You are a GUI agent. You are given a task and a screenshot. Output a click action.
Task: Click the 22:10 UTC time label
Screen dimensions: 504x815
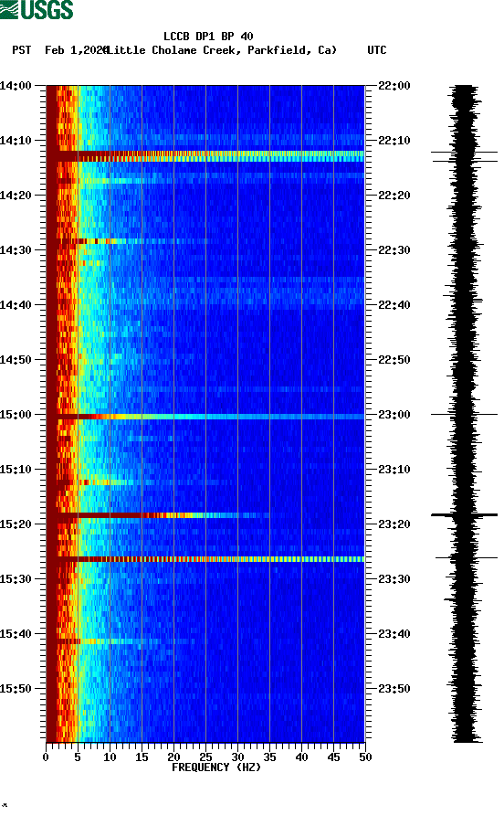394,141
